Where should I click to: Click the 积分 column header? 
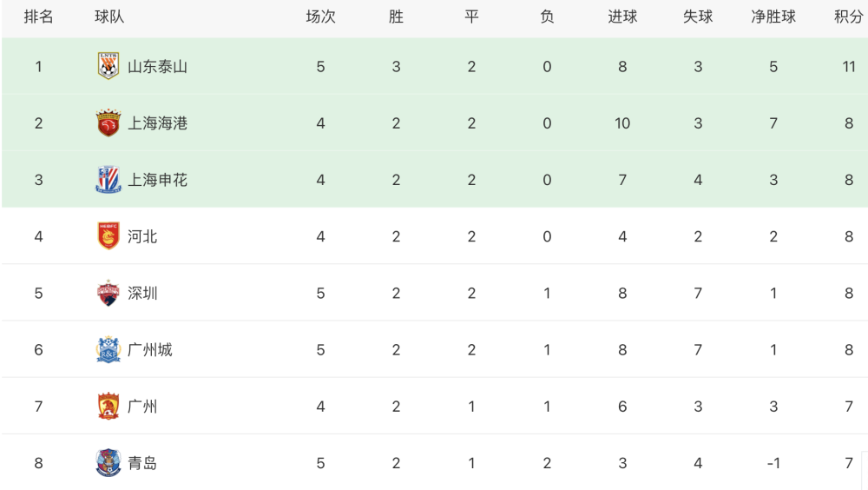point(849,17)
